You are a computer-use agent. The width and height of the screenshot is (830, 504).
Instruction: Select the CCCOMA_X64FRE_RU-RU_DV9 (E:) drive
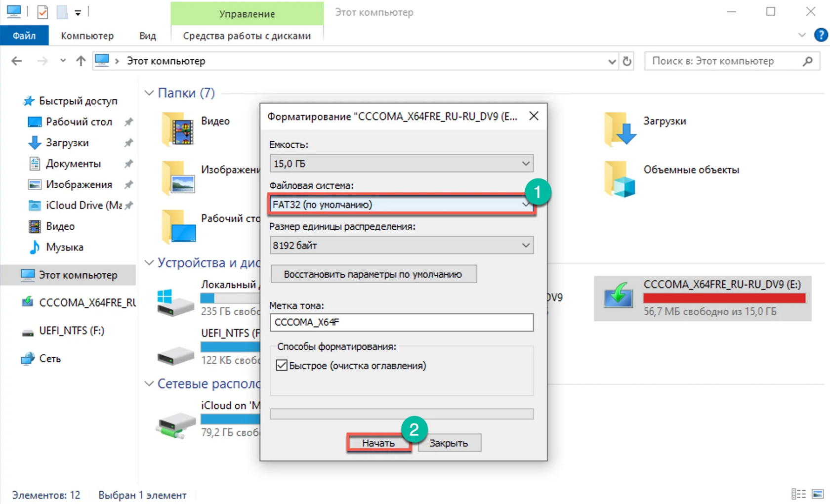(x=703, y=298)
